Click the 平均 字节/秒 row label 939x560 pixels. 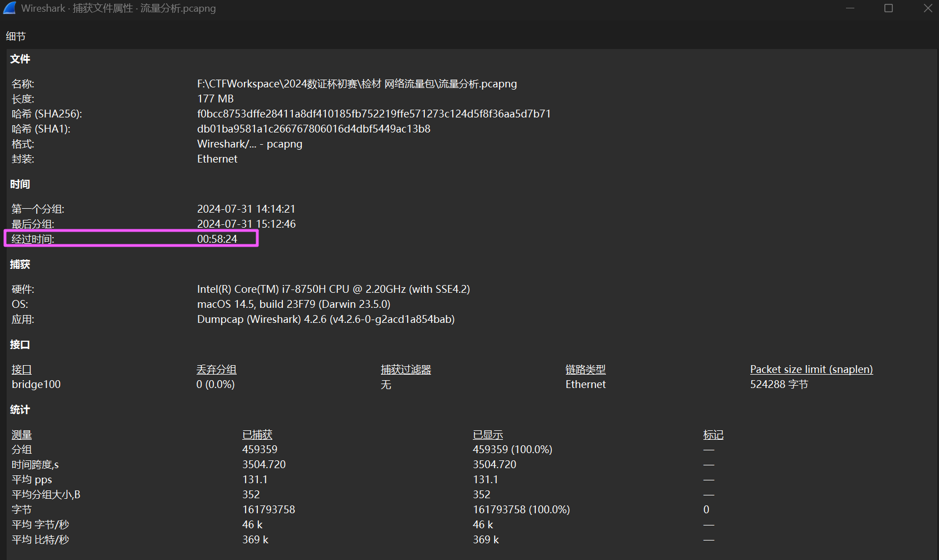(x=40, y=524)
